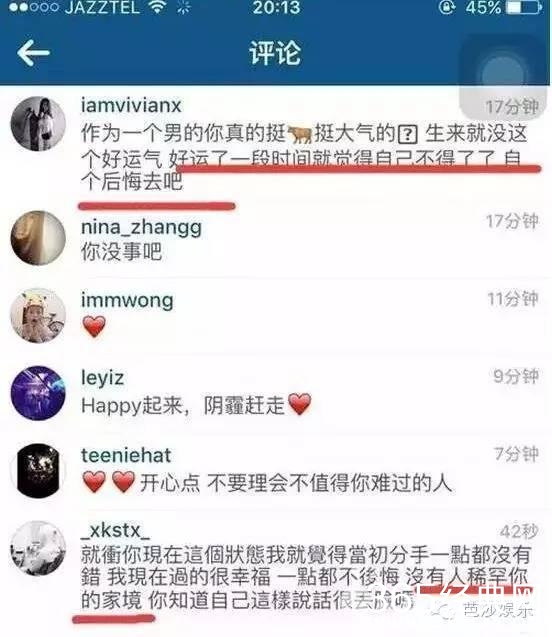Image resolution: width=552 pixels, height=637 pixels.
Task: Open _xkstx_ profile avatar
Action: coord(38,548)
